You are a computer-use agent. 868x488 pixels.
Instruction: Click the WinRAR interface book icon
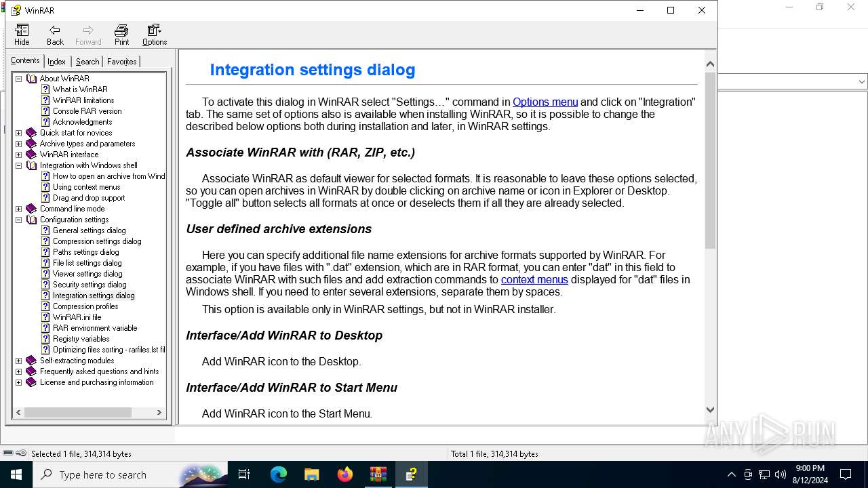31,155
